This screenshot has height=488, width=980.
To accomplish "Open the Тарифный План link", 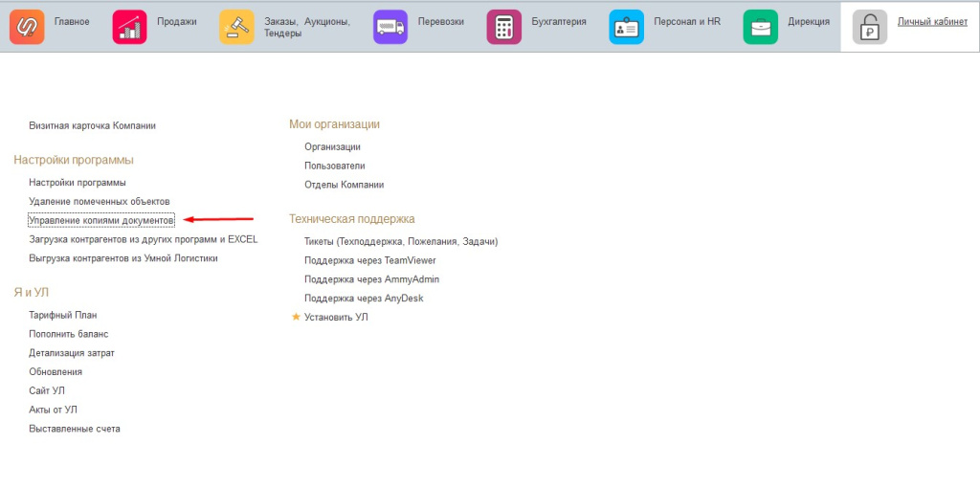I will point(63,315).
